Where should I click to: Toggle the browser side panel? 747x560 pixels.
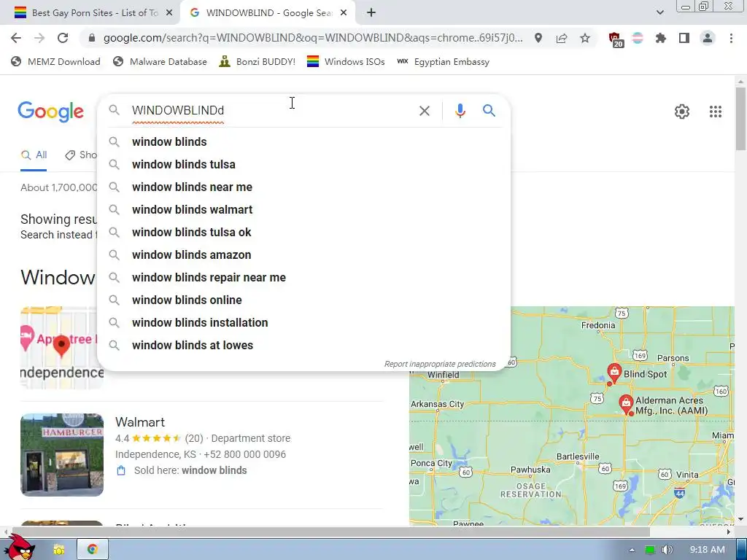coord(684,38)
